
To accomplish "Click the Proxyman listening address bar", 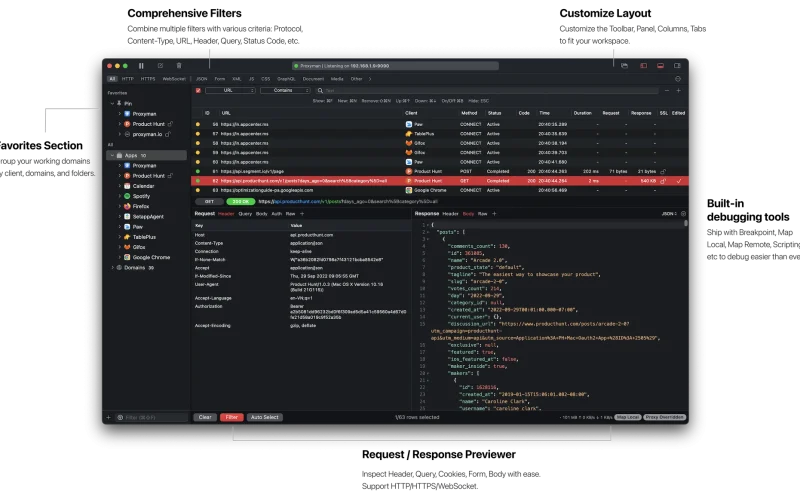I will [x=395, y=66].
